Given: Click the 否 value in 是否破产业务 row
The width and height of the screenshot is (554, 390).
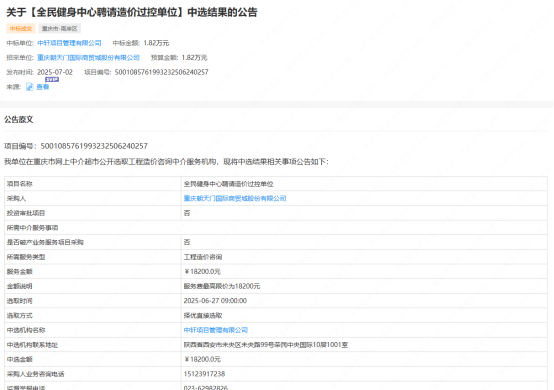Looking at the screenshot, I should tap(187, 242).
